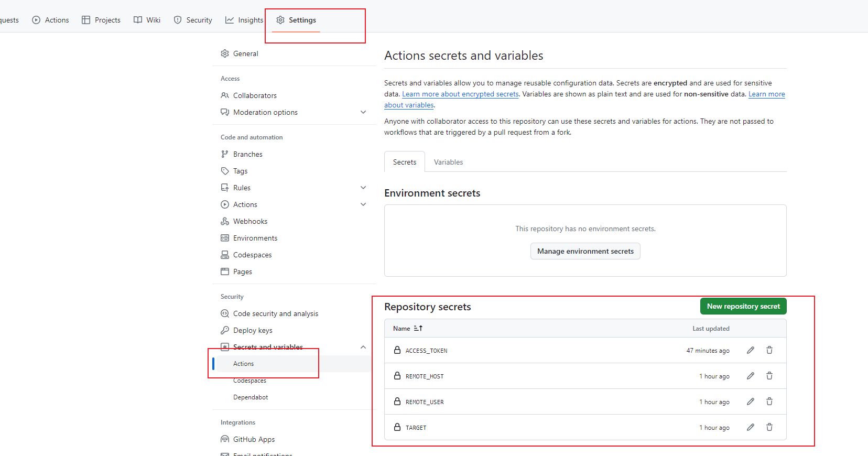Open the Projects tab in top navigation
868x456 pixels.
coord(101,20)
